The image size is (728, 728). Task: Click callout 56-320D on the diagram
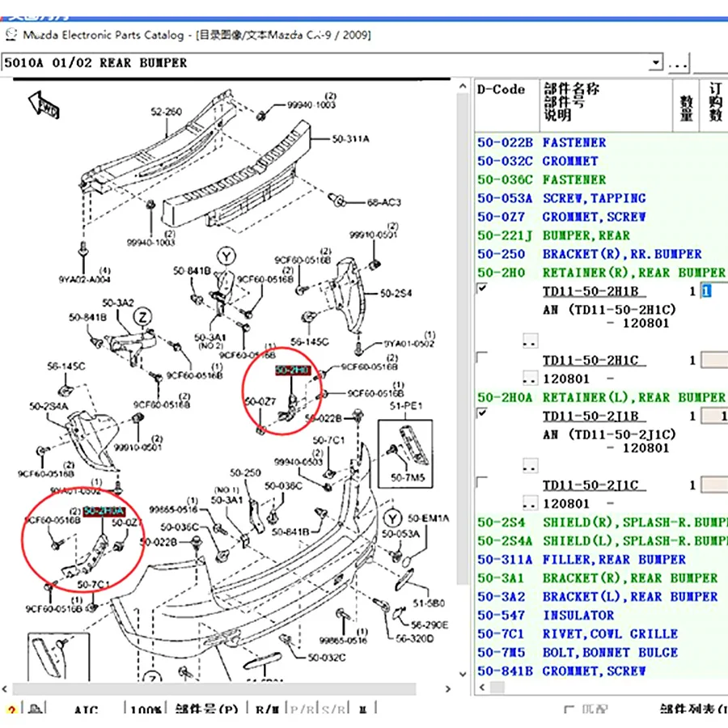415,639
